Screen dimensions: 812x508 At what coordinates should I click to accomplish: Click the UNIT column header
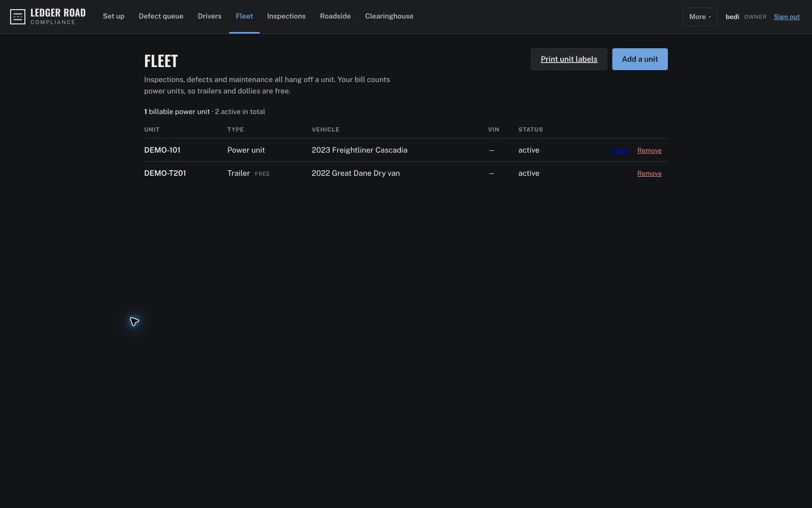[x=152, y=130]
